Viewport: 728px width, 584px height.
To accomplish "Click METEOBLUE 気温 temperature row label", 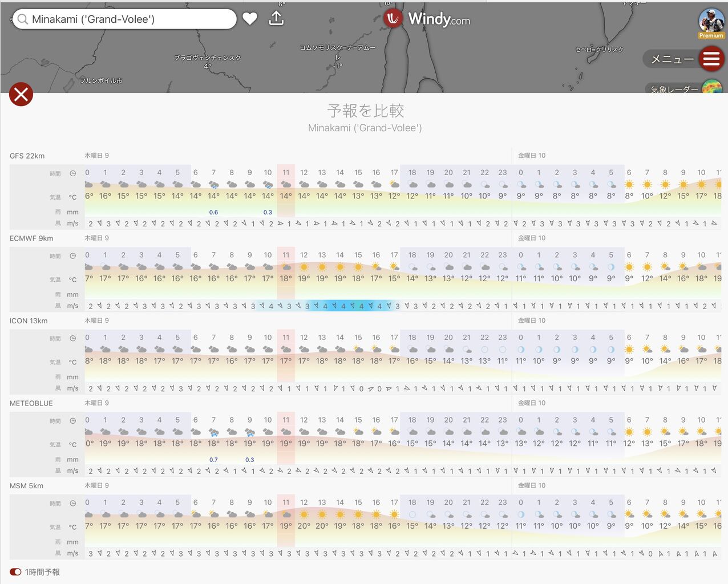I will click(x=55, y=444).
